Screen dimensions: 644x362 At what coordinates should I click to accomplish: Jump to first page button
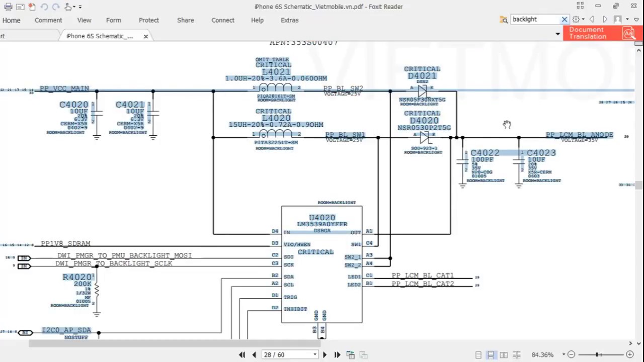click(x=242, y=355)
